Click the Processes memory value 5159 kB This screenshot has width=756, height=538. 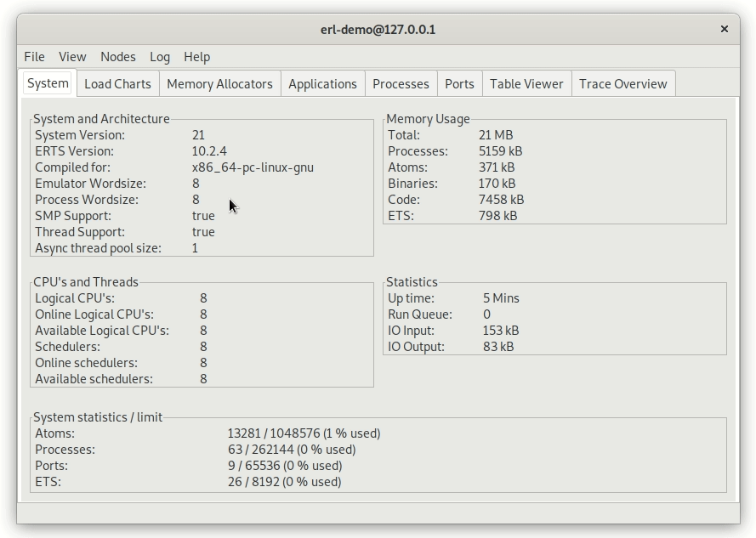(x=501, y=151)
